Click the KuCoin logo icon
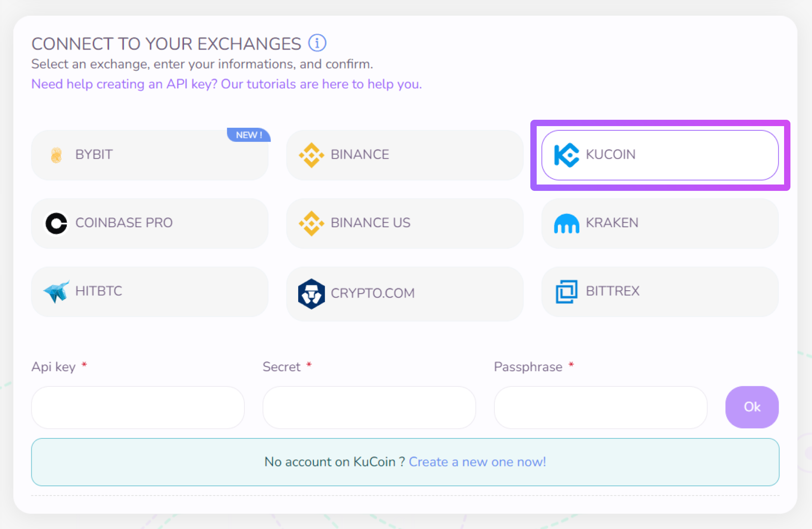812x529 pixels. pos(566,155)
